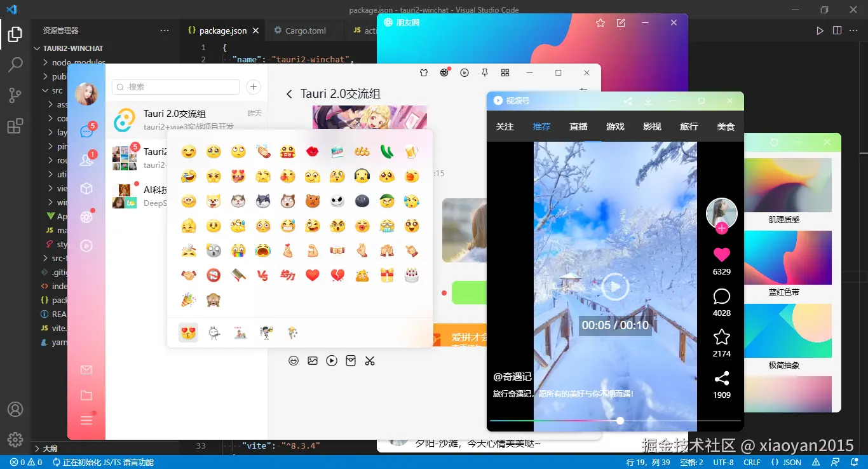Click the plus button beside the chat search
The height and width of the screenshot is (469, 868).
[x=253, y=87]
